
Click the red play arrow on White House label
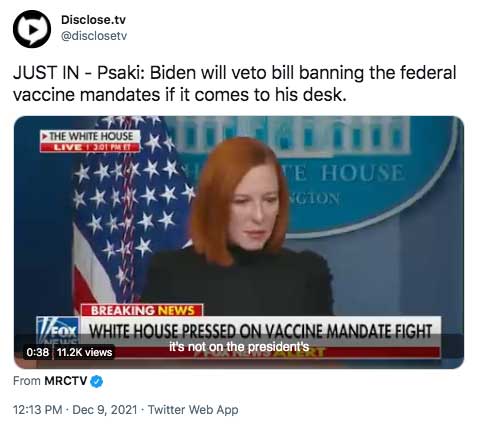coord(44,136)
